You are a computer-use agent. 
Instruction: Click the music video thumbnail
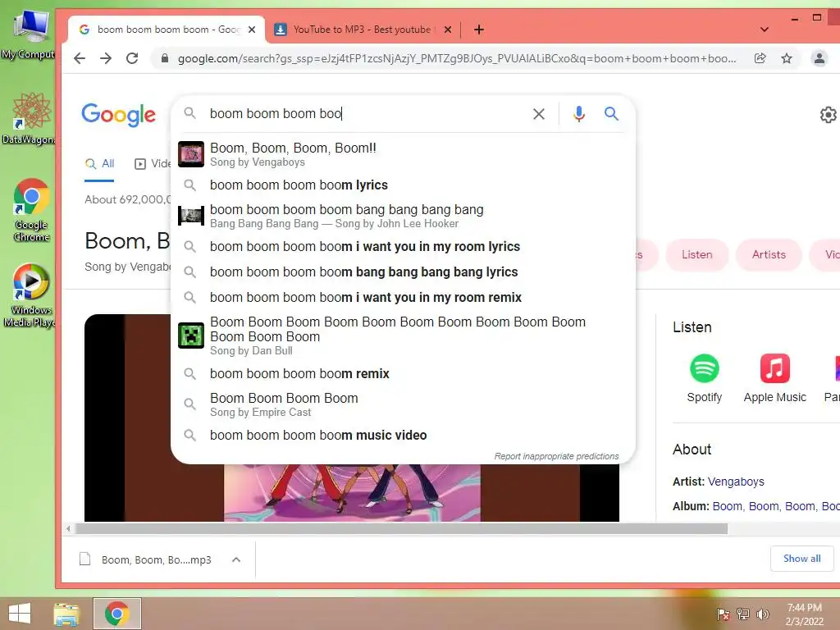[x=351, y=493]
